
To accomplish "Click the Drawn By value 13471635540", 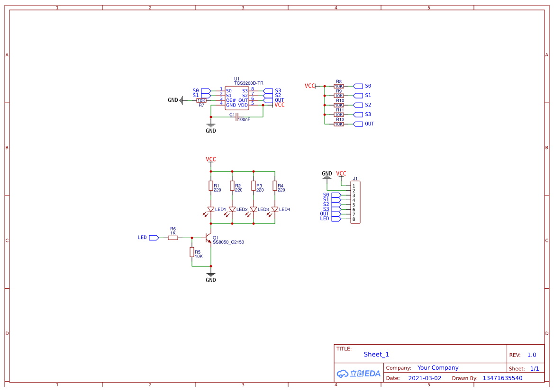I will pos(502,378).
